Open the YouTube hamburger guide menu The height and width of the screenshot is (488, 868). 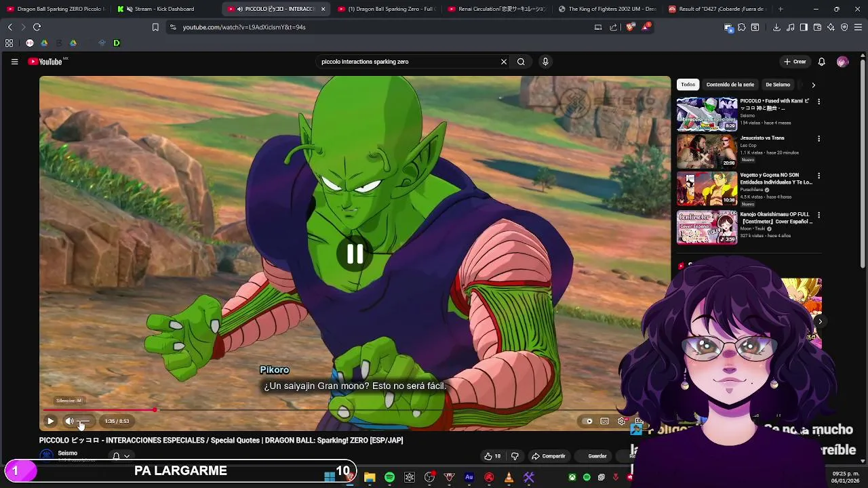tap(14, 62)
